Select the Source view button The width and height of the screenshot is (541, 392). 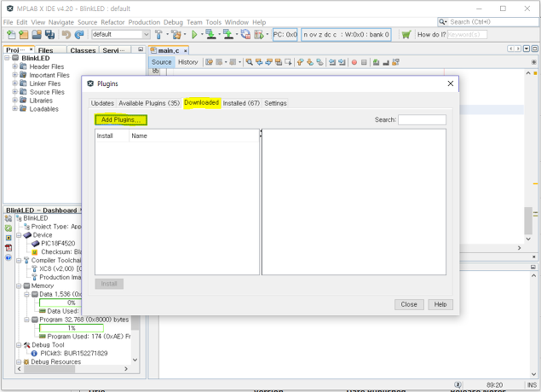pos(162,62)
